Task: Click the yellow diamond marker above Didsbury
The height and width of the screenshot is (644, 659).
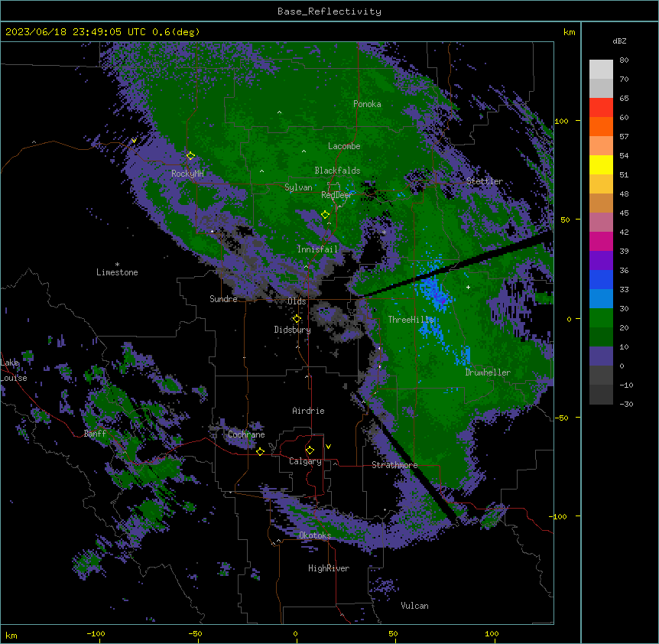Action: [x=297, y=319]
